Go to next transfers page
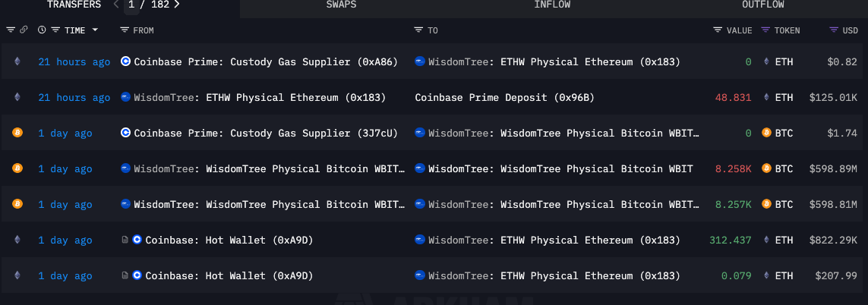 pos(177,5)
